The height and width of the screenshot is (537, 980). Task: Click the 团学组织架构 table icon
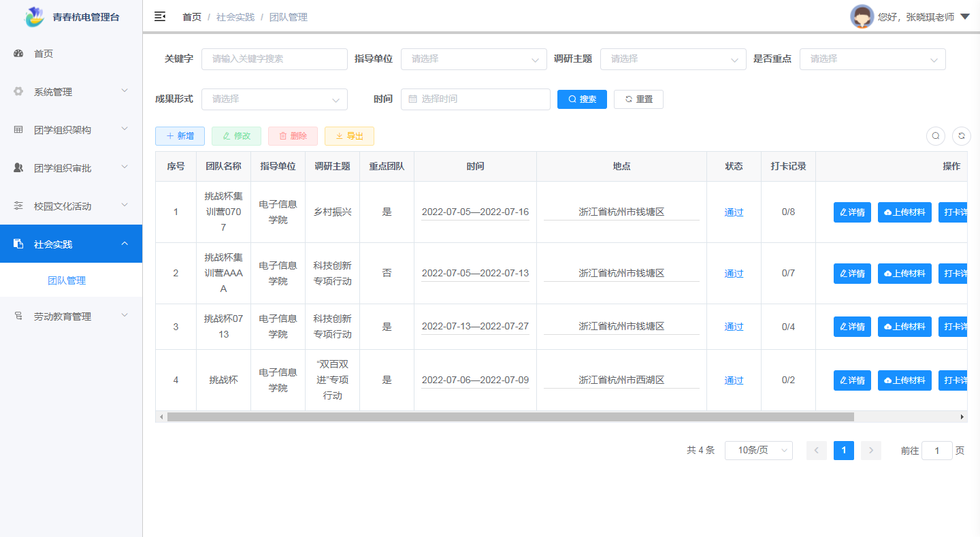[18, 130]
